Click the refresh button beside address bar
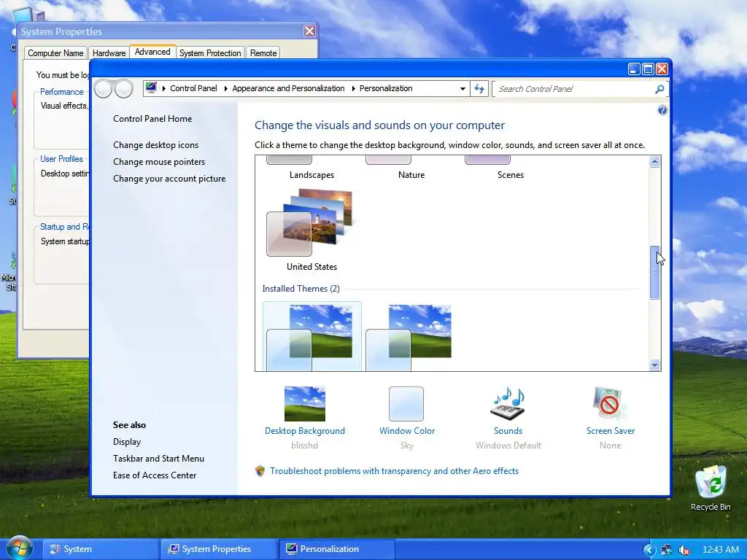 [479, 88]
